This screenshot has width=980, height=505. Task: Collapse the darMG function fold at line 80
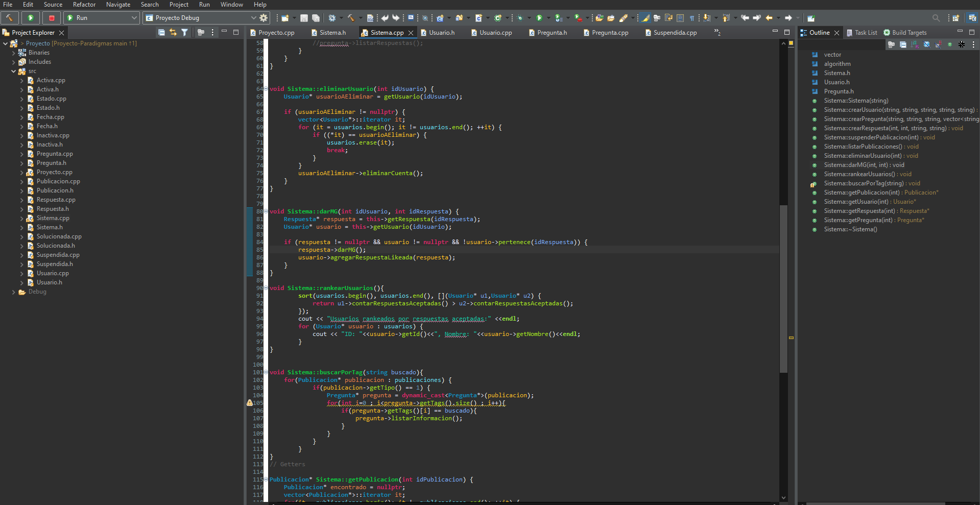(x=266, y=211)
